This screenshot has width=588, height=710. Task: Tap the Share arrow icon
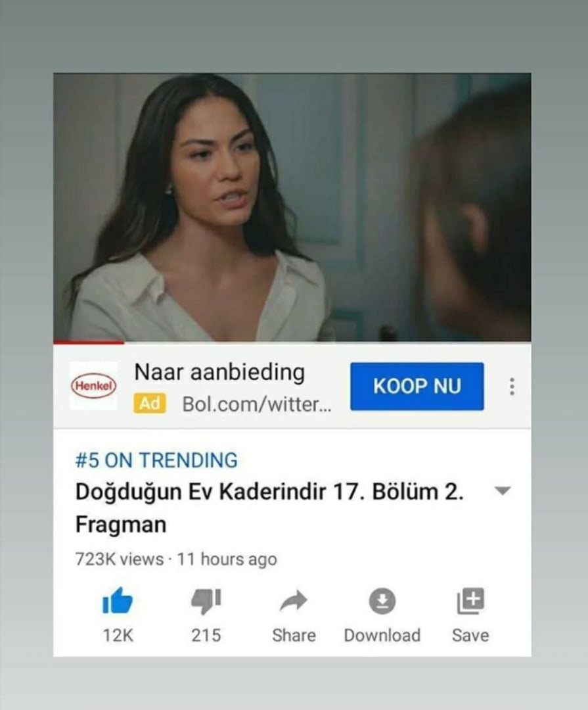(x=294, y=601)
